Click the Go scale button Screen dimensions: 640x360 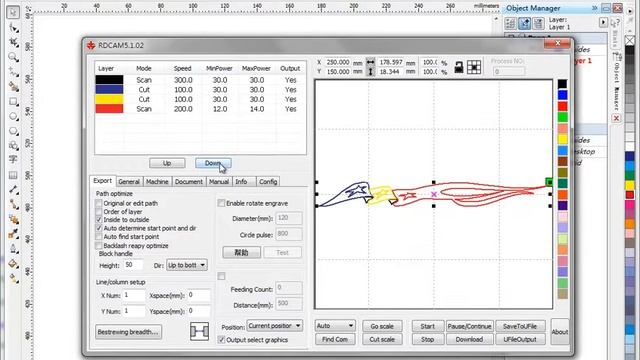click(382, 326)
